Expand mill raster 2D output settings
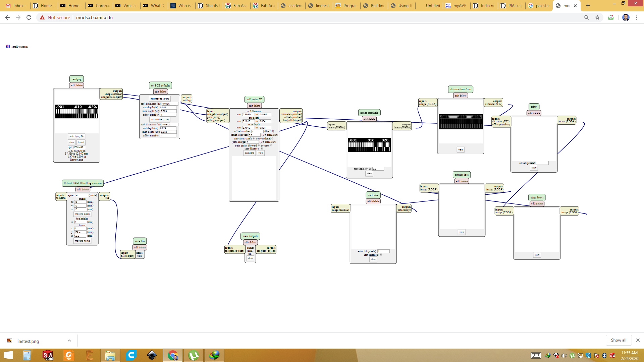The height and width of the screenshot is (362, 644). 291,115
